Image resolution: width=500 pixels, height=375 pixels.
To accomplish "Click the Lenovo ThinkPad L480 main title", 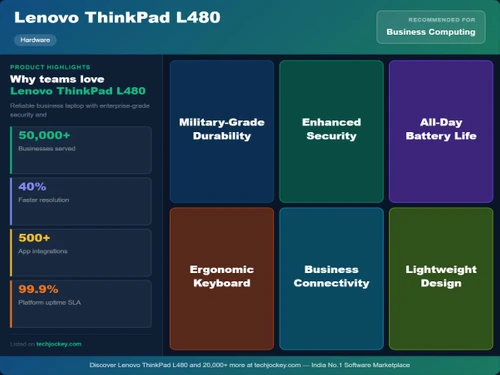I will [x=117, y=17].
